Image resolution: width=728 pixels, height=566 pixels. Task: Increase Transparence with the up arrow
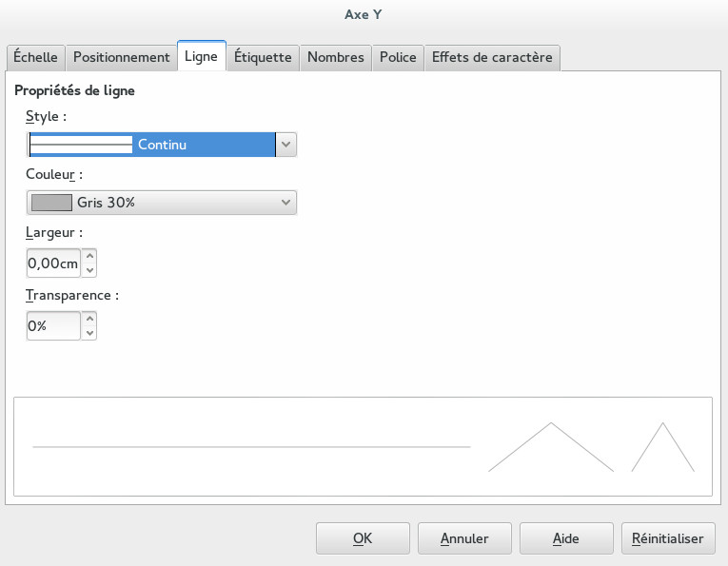click(x=89, y=320)
